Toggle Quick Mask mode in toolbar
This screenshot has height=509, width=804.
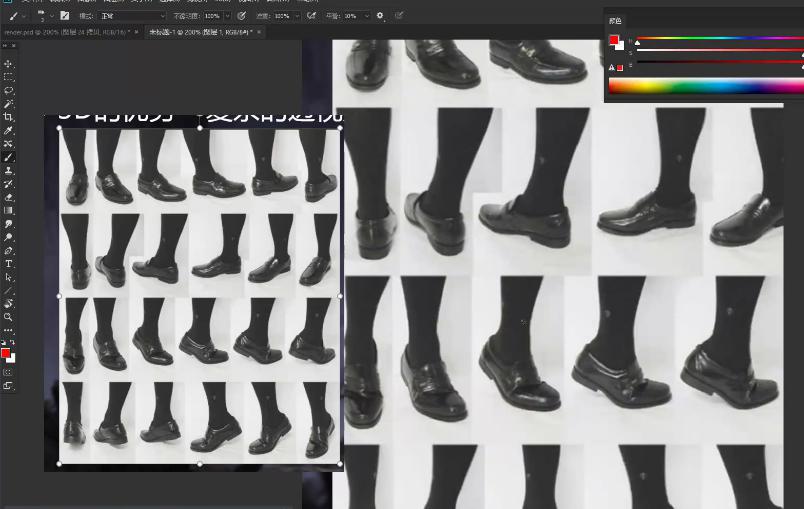tap(8, 372)
